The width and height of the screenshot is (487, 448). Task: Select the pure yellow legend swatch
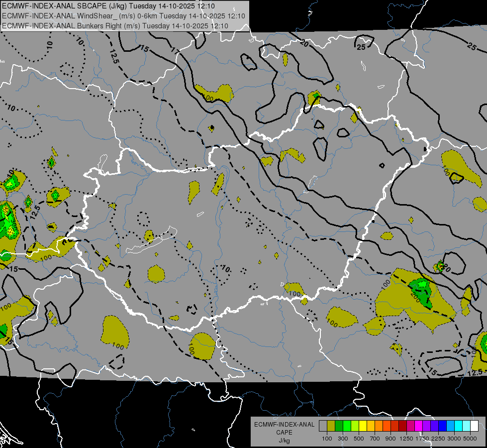(x=363, y=426)
